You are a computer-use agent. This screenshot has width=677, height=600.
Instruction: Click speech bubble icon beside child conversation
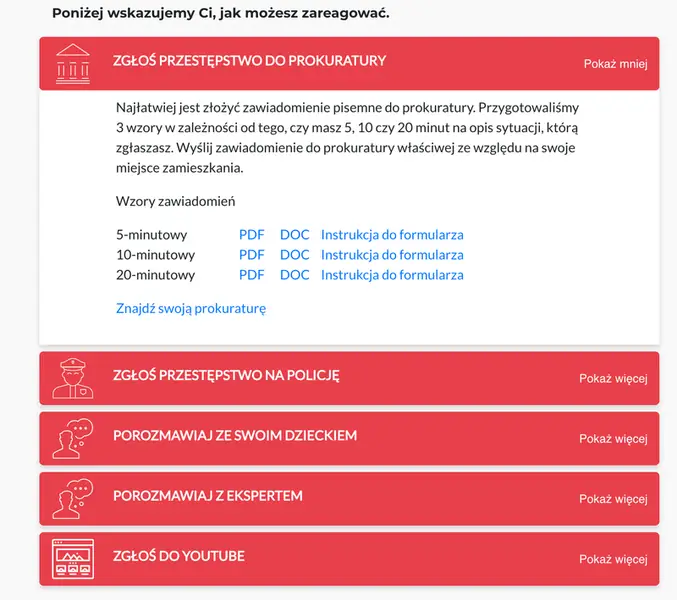73,438
